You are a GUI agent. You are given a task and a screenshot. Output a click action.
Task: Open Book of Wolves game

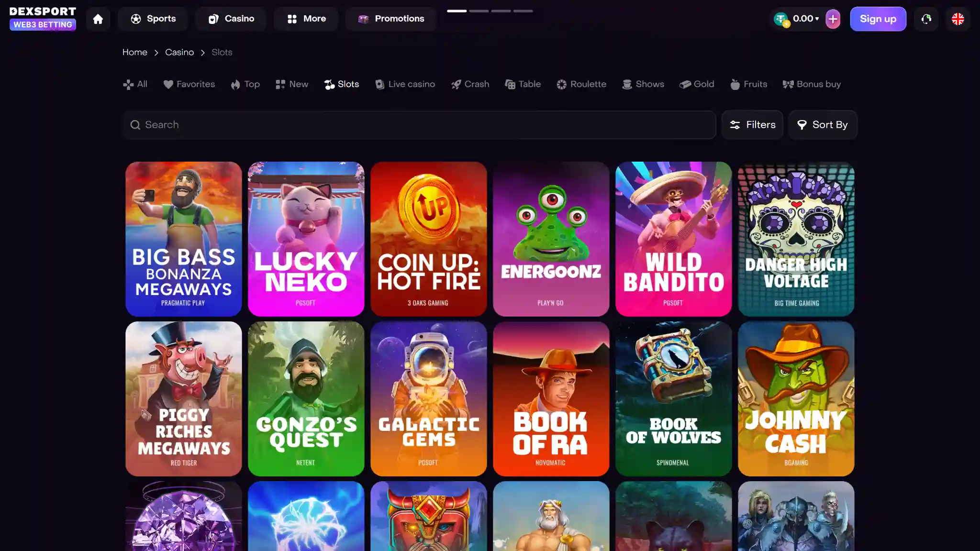[674, 399]
